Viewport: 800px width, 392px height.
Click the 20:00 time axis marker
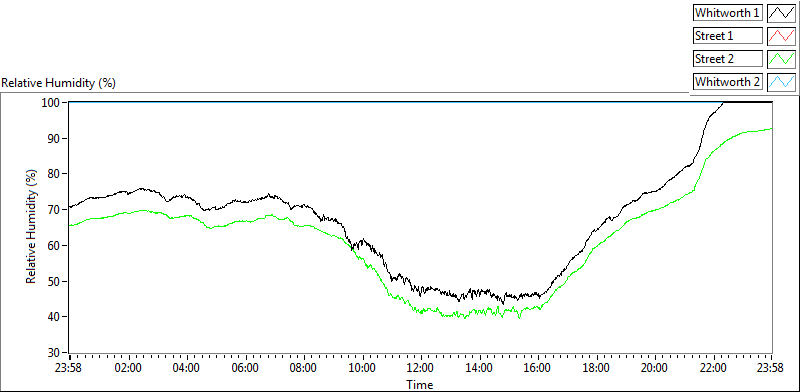tap(655, 368)
